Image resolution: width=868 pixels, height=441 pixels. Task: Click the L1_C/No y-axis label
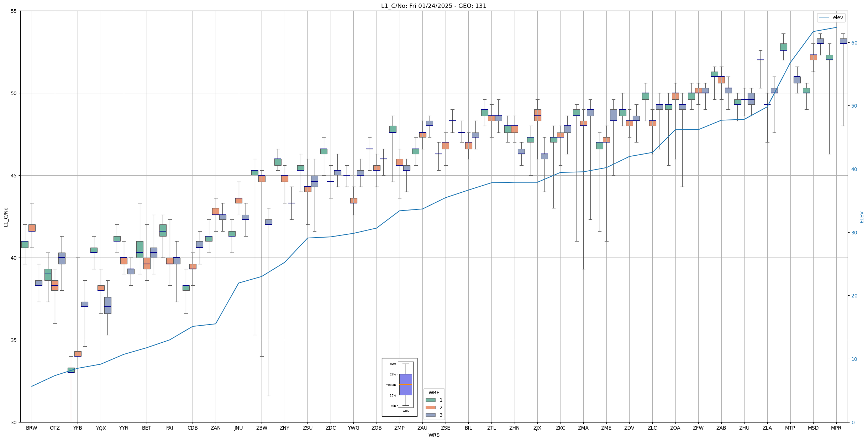tap(6, 217)
